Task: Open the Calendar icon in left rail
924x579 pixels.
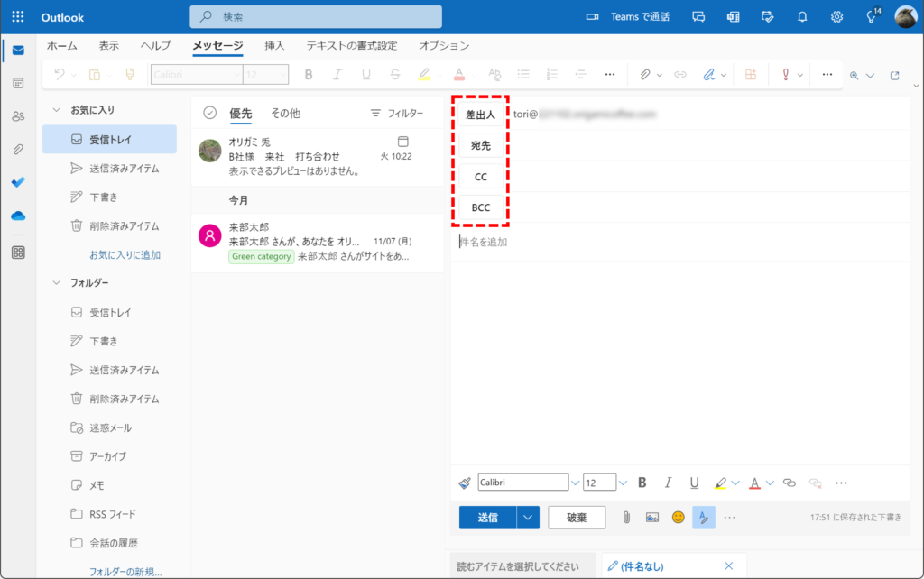Action: (18, 83)
